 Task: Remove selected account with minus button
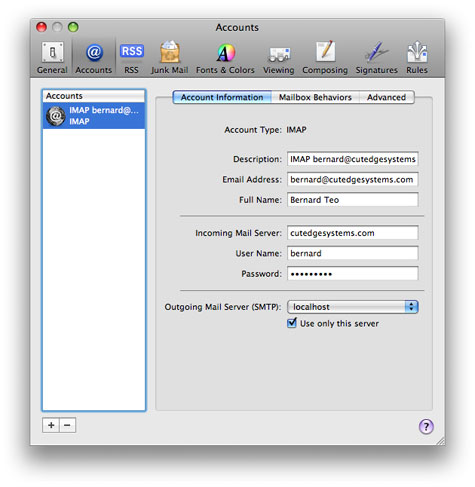[x=68, y=425]
